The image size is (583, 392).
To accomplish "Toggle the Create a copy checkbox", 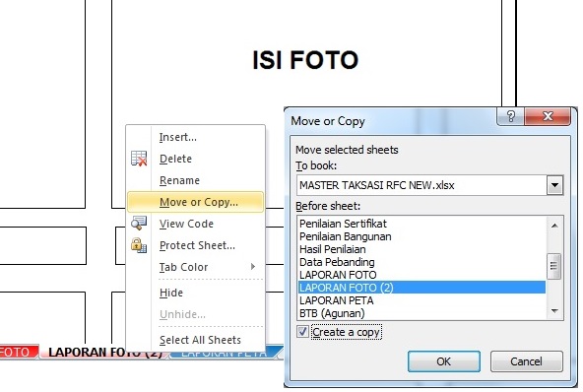I will 302,331.
